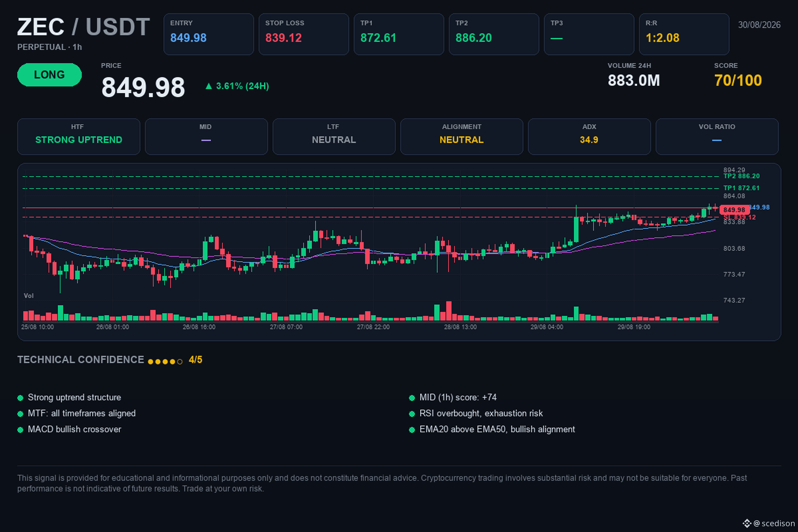Screen dimensions: 798x532
Task: Select the 743.27 price axis label
Action: [x=734, y=300]
